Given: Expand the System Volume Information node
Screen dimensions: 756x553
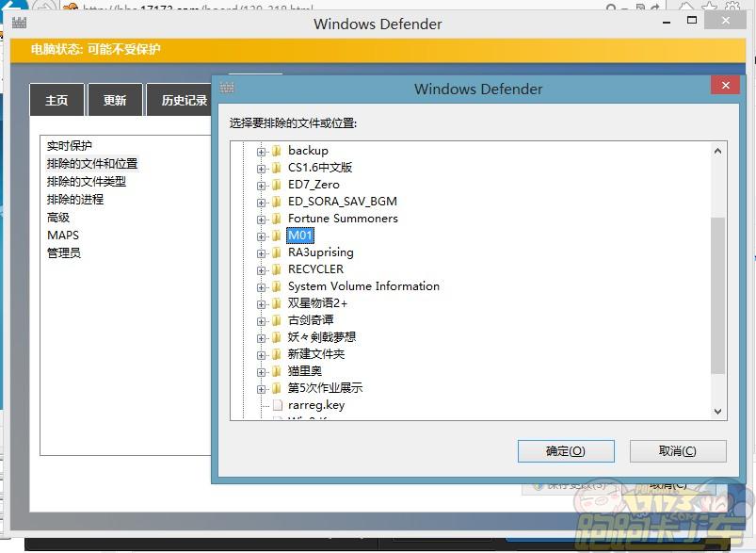Looking at the screenshot, I should [x=261, y=287].
